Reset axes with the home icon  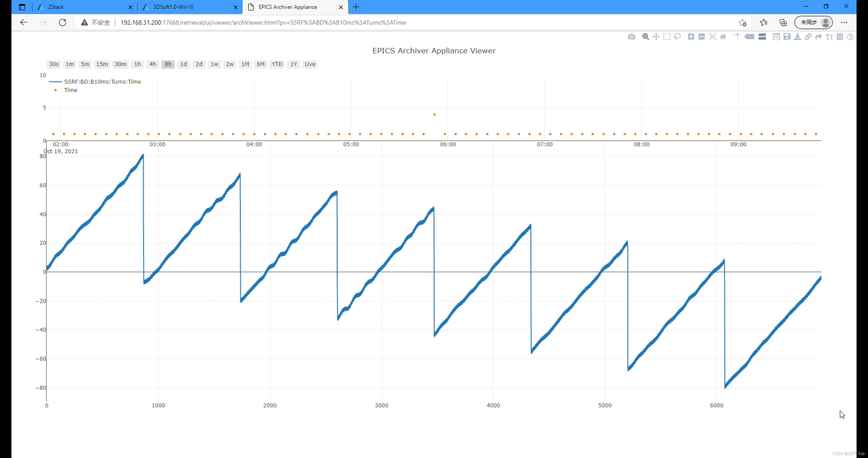[723, 37]
